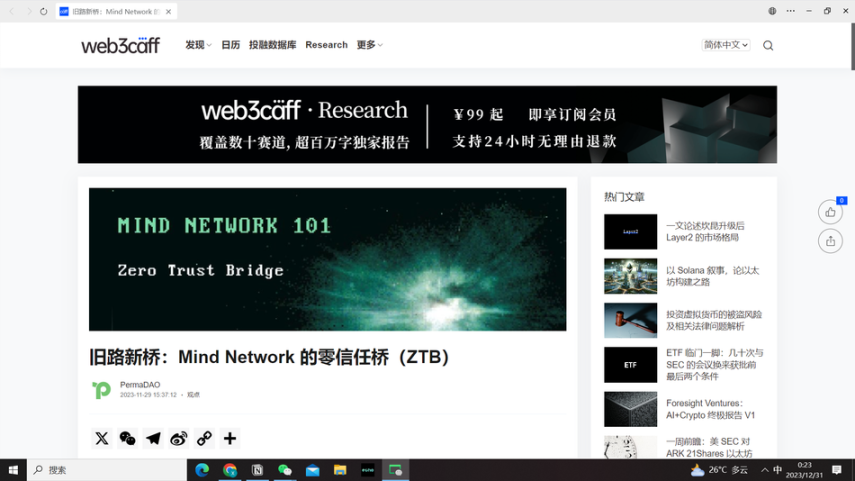Click the ETF article thumbnail
855x481 pixels.
[630, 365]
